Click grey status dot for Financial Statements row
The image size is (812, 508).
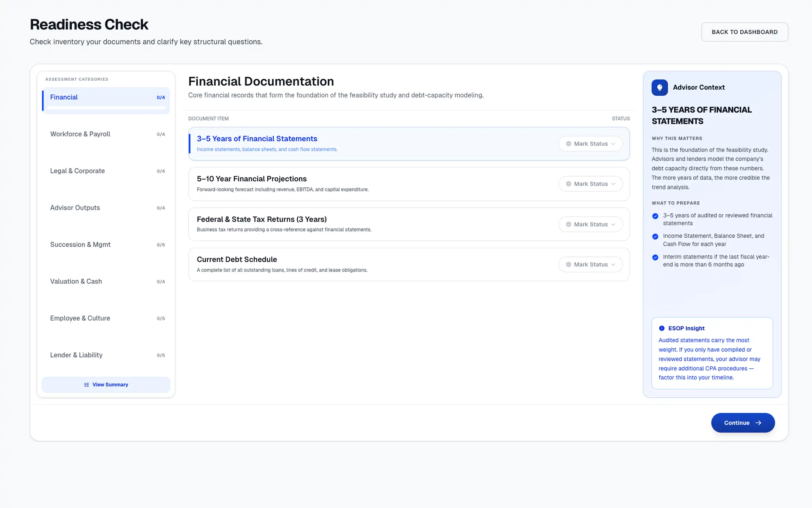[568, 144]
